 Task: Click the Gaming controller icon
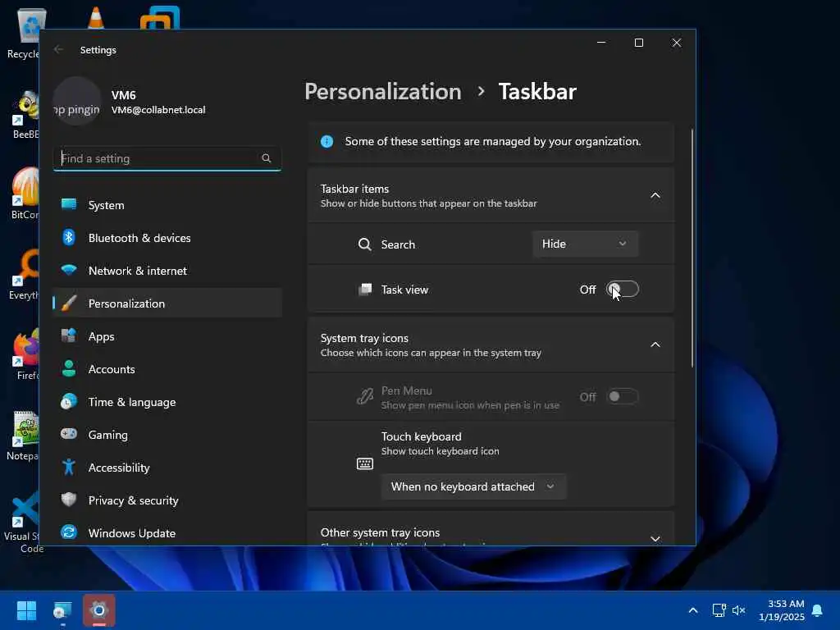69,434
